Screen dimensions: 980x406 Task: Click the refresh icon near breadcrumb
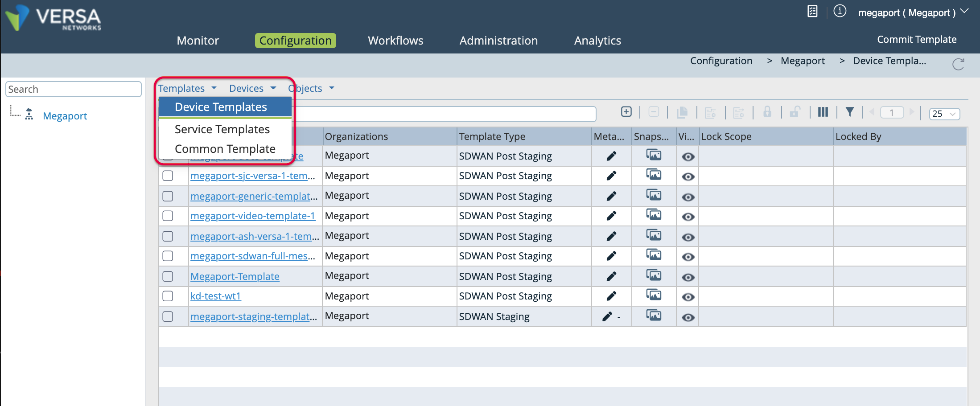pos(958,64)
